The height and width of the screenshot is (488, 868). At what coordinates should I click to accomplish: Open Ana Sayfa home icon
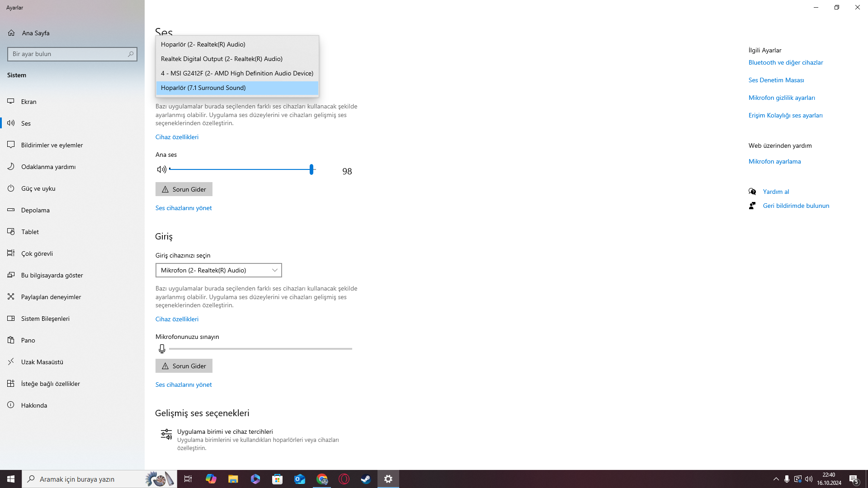(12, 33)
